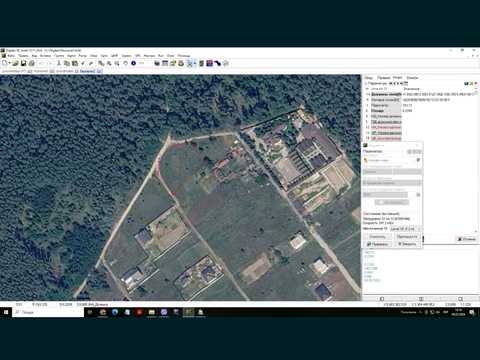Click the checkmark toolbar icon
Image resolution: width=480 pixels, height=360 pixels.
click(x=83, y=63)
